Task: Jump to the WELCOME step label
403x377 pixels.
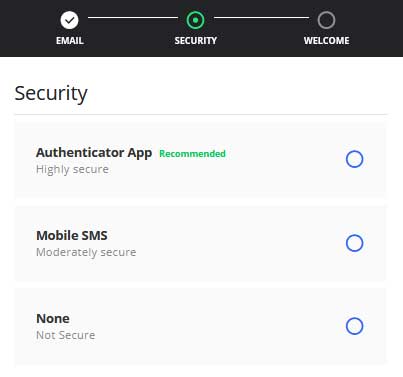Action: click(326, 41)
